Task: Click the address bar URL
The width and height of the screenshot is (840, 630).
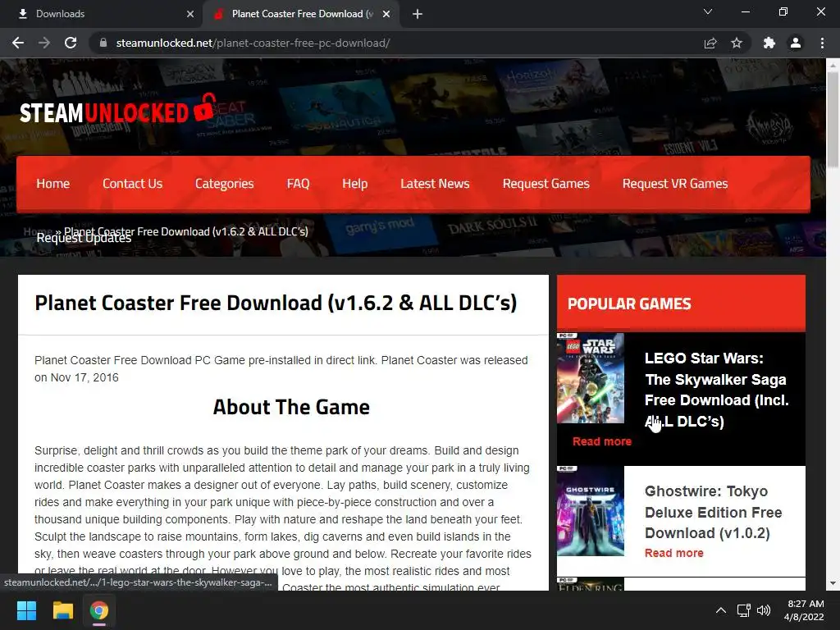Action: point(253,43)
